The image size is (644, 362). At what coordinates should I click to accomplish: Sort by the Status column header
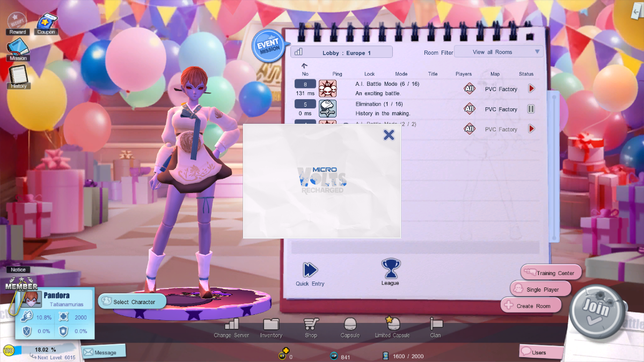[x=526, y=74]
